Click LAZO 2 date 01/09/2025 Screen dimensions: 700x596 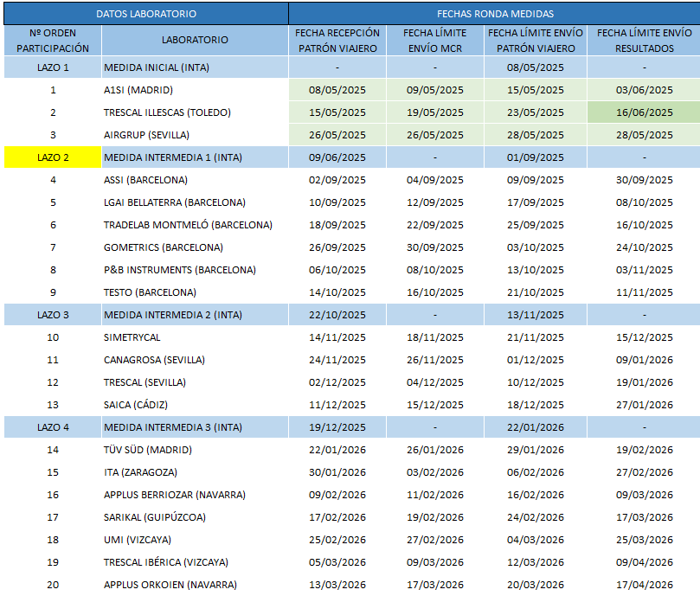coord(536,157)
